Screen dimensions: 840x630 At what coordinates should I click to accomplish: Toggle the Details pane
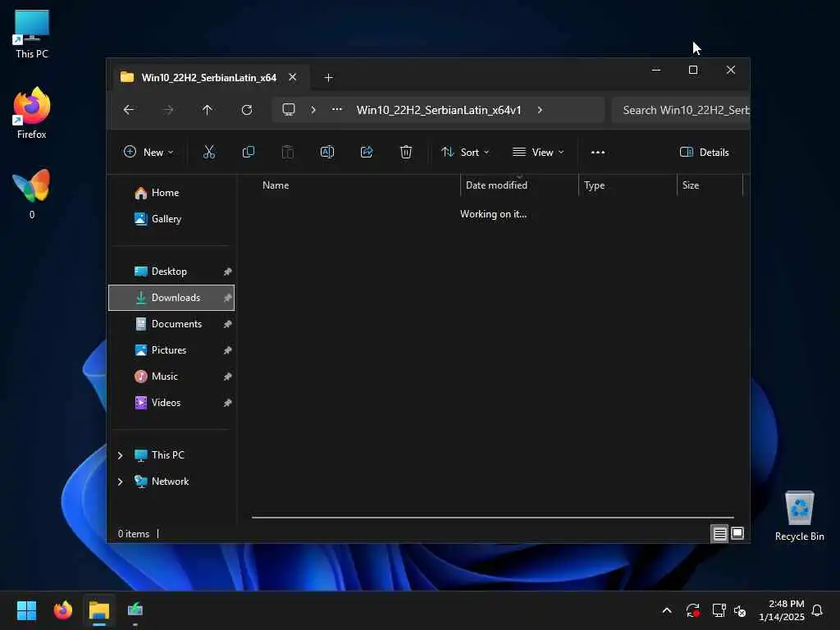[x=704, y=152]
